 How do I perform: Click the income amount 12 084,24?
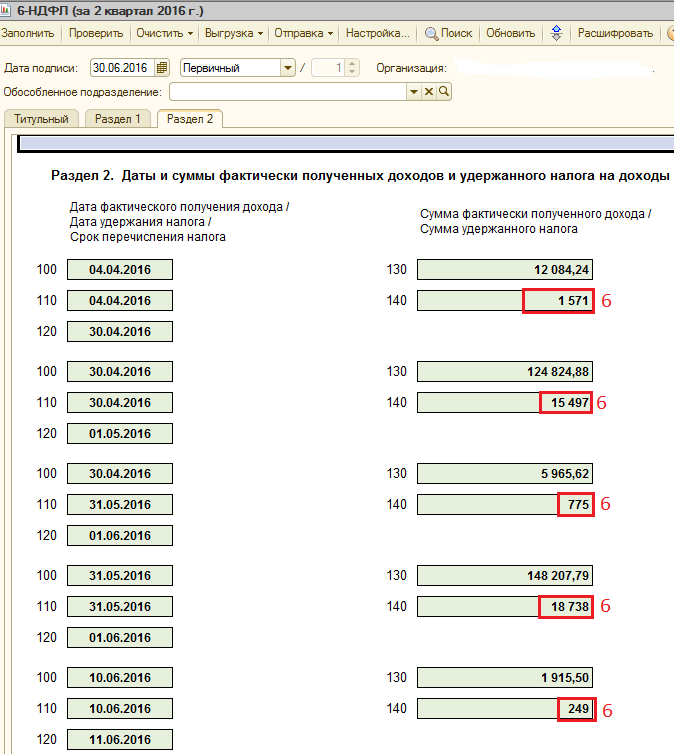click(505, 270)
